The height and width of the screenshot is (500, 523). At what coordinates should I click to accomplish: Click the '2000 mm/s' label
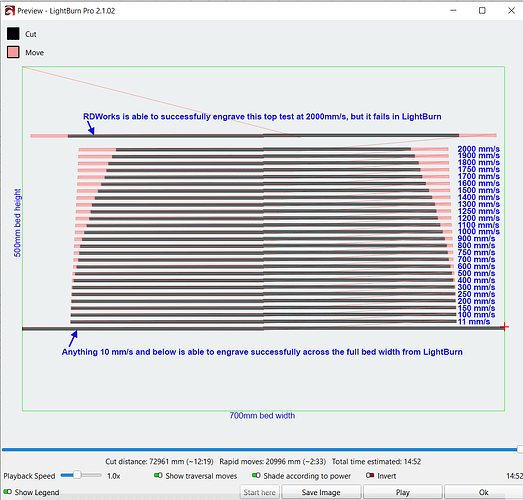click(478, 149)
